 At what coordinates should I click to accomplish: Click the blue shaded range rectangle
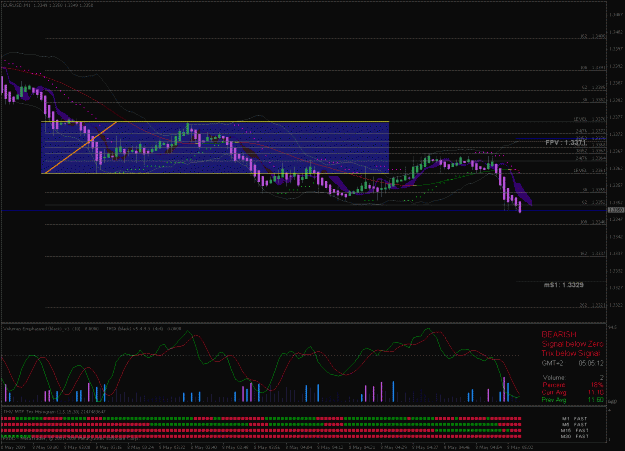215,147
